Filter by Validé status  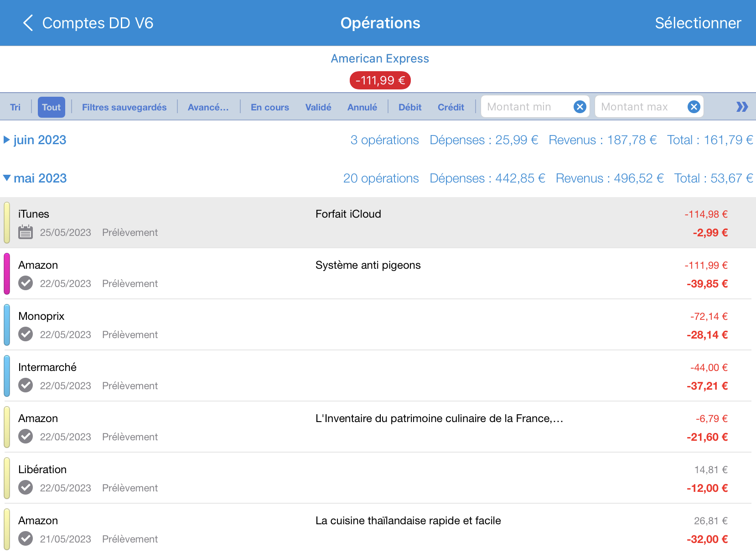[x=318, y=107]
